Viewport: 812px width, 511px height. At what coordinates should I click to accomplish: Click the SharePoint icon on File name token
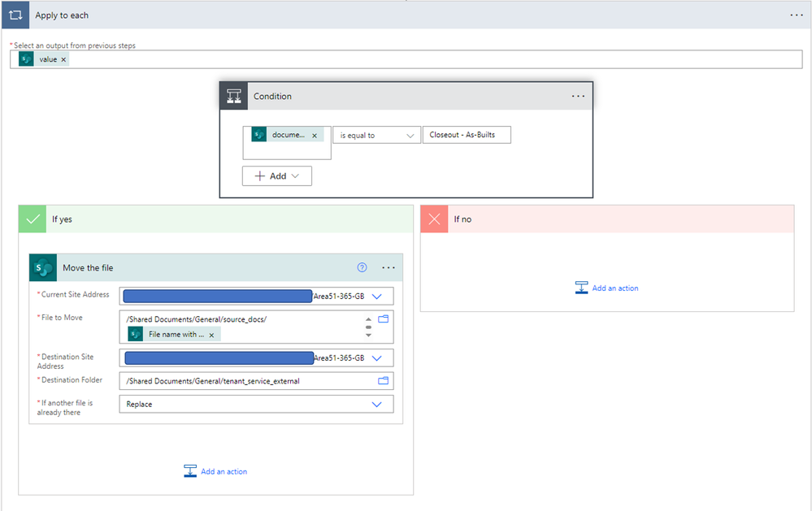pyautogui.click(x=136, y=335)
